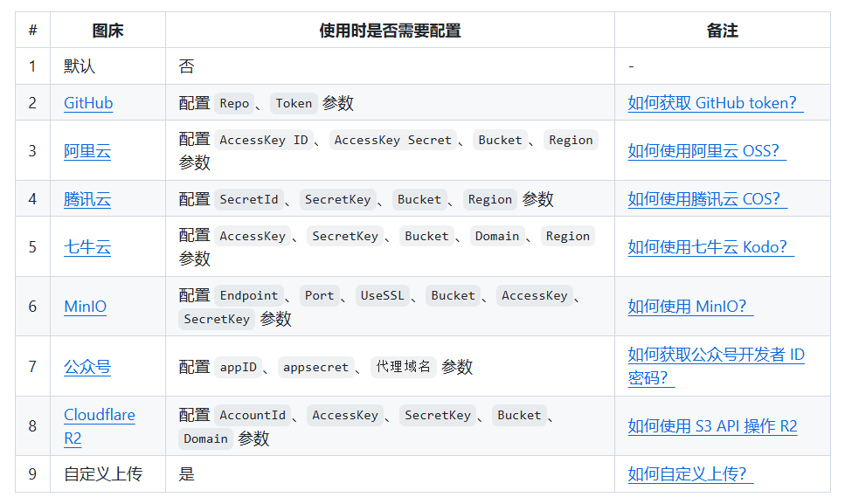The image size is (852, 504).
Task: Click the 否 cell in row 1
Action: 390,66
